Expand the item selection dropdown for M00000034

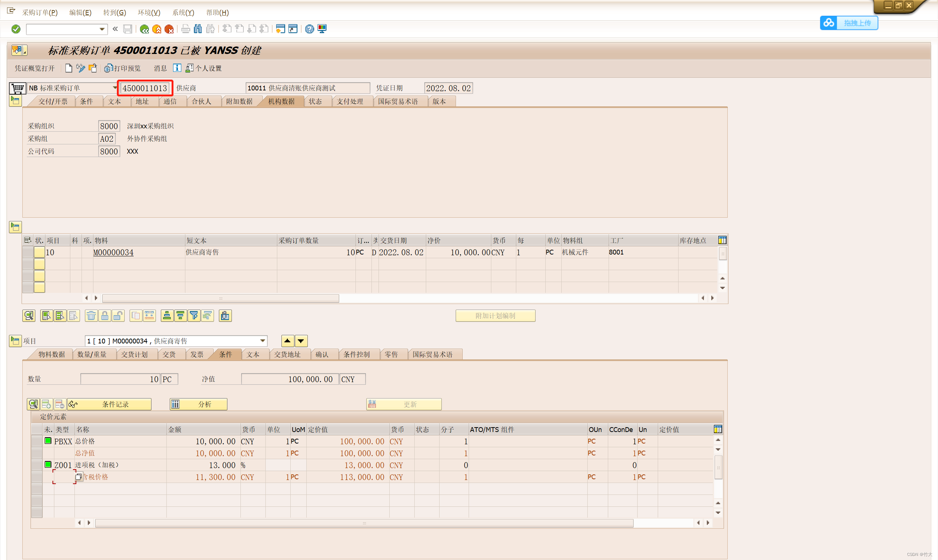(x=262, y=341)
